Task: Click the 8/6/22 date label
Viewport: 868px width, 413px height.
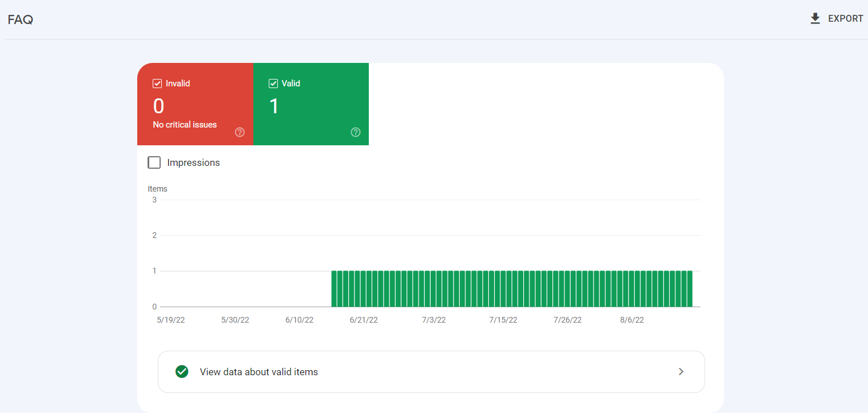Action: tap(632, 320)
